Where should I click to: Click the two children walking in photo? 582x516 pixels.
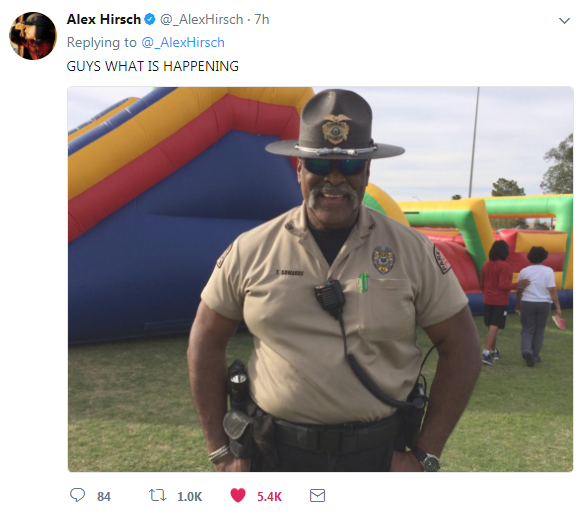tap(523, 303)
